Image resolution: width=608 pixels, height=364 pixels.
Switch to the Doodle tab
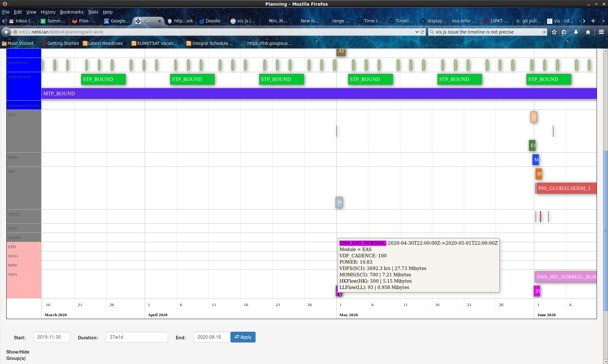(210, 21)
